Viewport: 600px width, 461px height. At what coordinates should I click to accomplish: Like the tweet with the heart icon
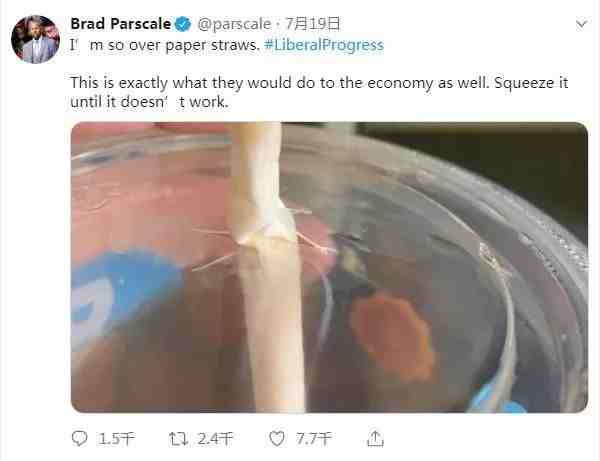pyautogui.click(x=277, y=438)
